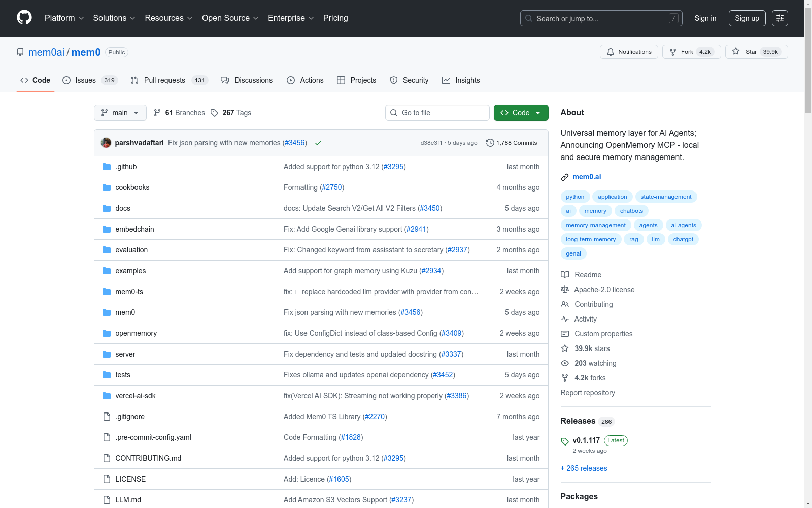Click the star icon for repository
812x508 pixels.
click(736, 52)
